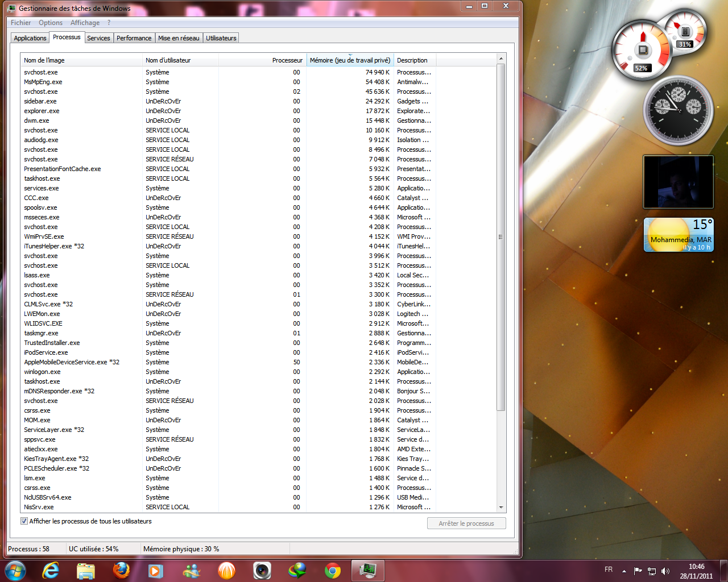Open the volume speaker tray icon

(x=665, y=571)
